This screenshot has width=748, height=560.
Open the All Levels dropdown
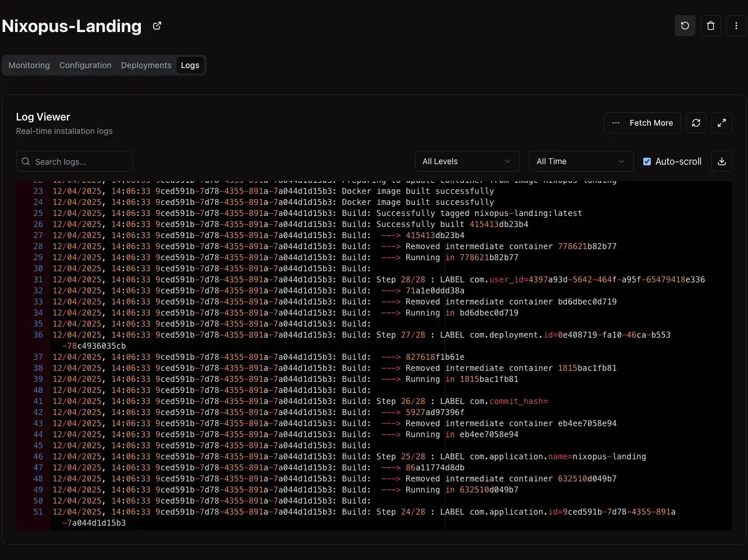467,161
